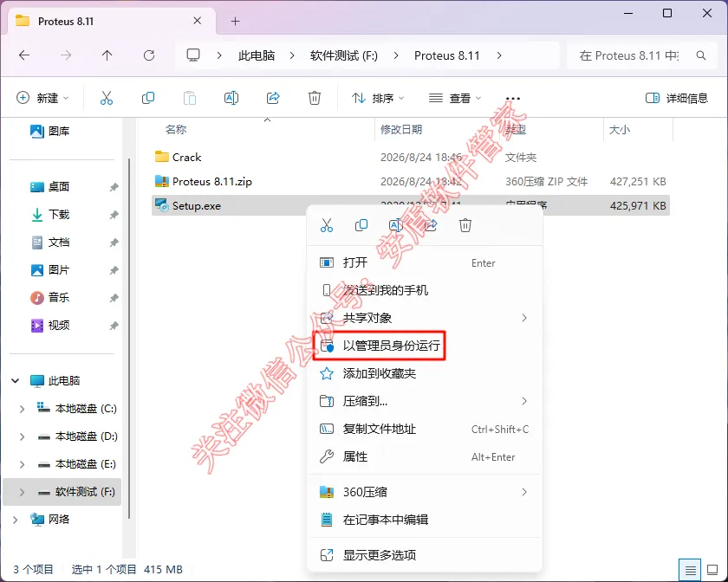Image resolution: width=728 pixels, height=582 pixels.
Task: Expand the 本地磁盘 (E:) tree node
Action: tap(22, 464)
